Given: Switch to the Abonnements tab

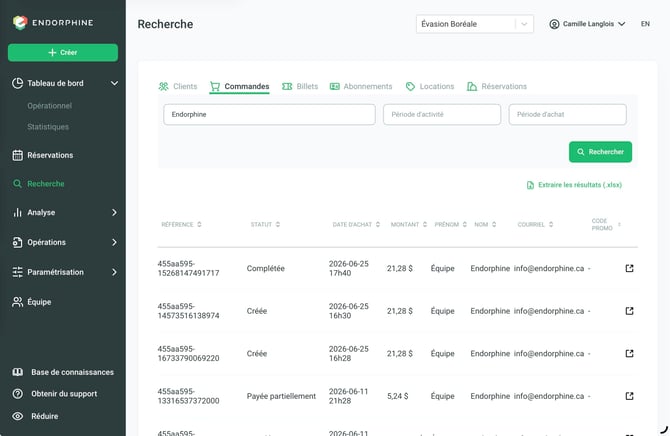Looking at the screenshot, I should [361, 86].
